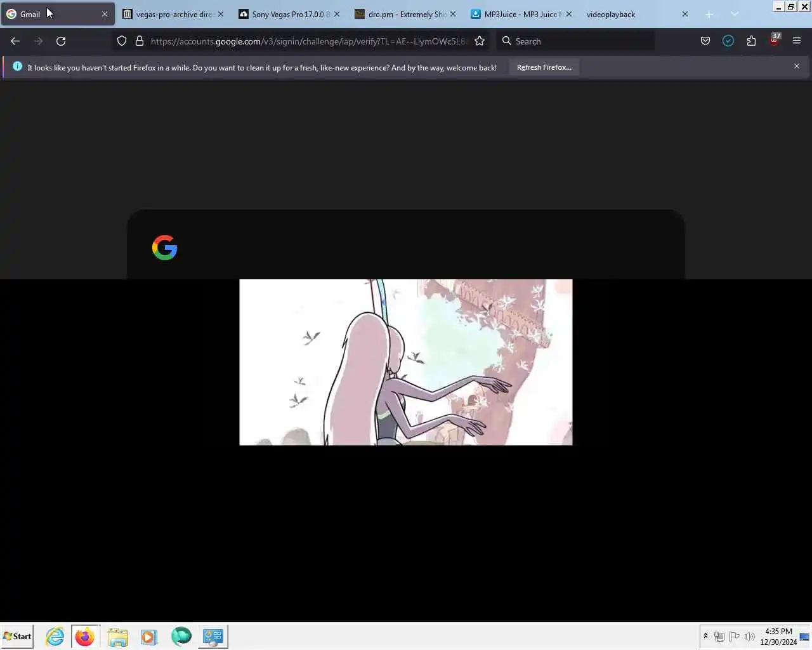The image size is (812, 650).
Task: Go back with the browser back arrow
Action: point(15,41)
